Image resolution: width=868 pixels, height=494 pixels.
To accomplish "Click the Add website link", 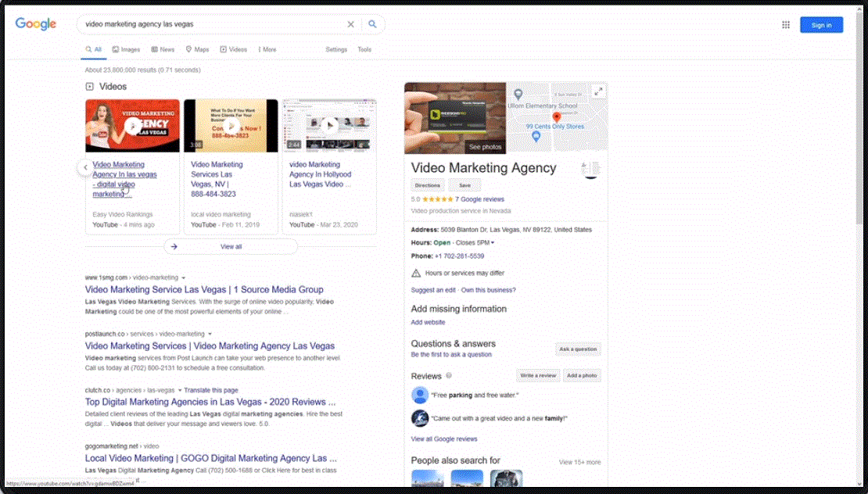I will (428, 322).
